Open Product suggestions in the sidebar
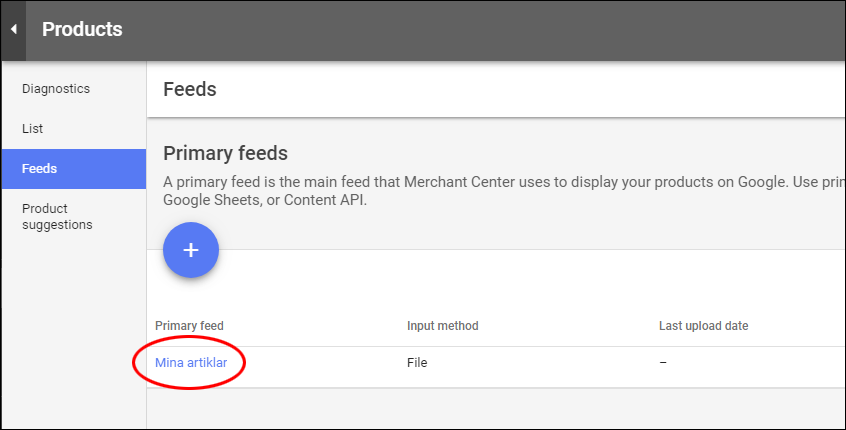This screenshot has width=846, height=430. click(x=57, y=217)
